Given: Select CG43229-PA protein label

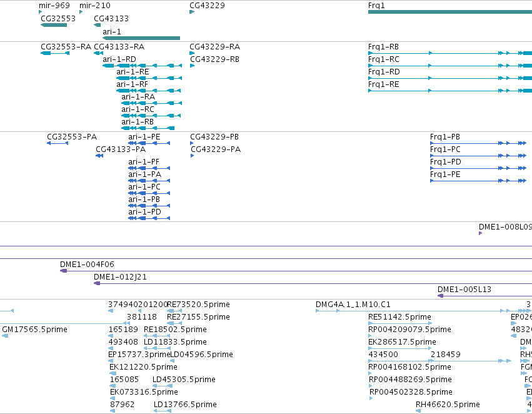Looking at the screenshot, I should point(216,149).
